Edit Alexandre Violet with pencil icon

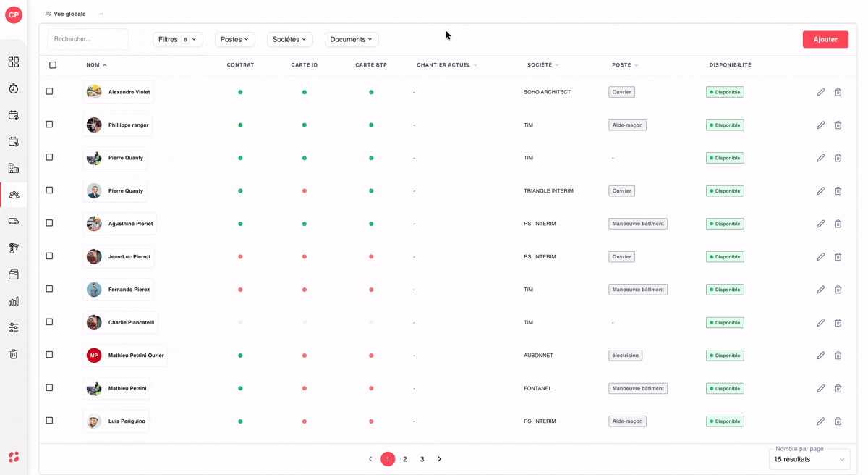[820, 92]
